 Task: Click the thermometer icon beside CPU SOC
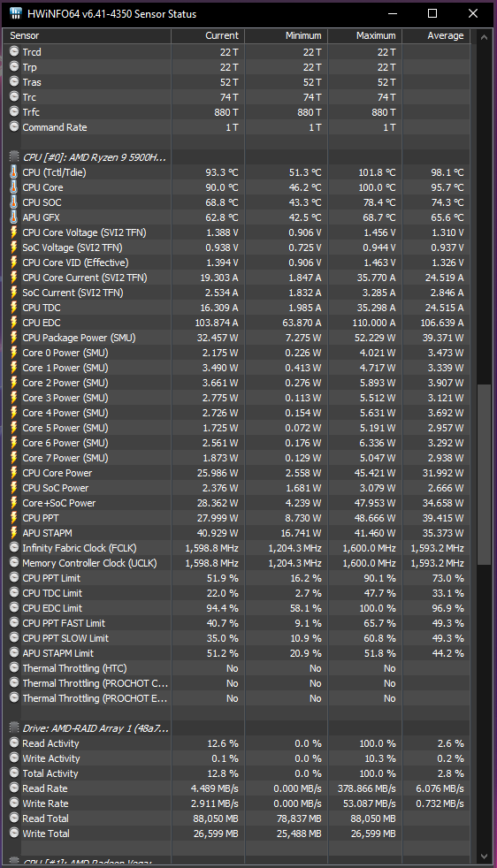(x=14, y=202)
